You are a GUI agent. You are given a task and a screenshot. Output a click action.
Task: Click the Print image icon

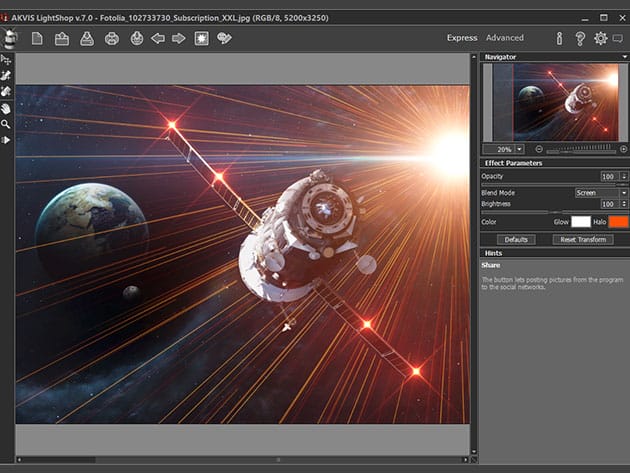click(112, 39)
